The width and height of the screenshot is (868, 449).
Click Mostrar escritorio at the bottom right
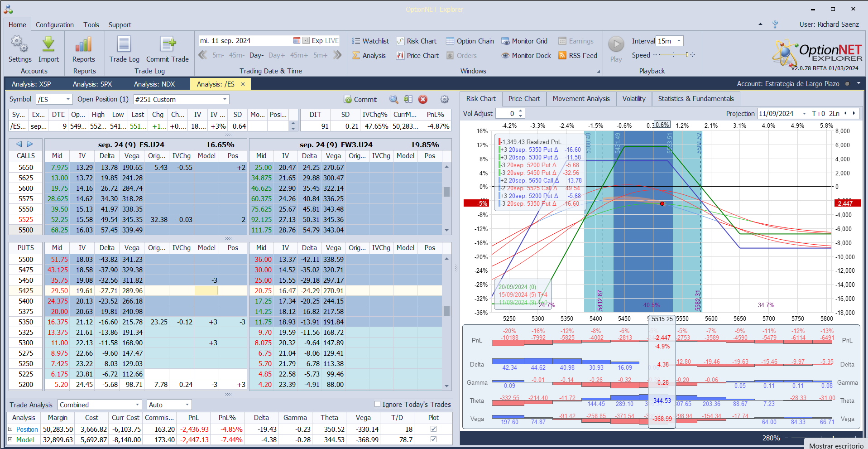pos(836,445)
